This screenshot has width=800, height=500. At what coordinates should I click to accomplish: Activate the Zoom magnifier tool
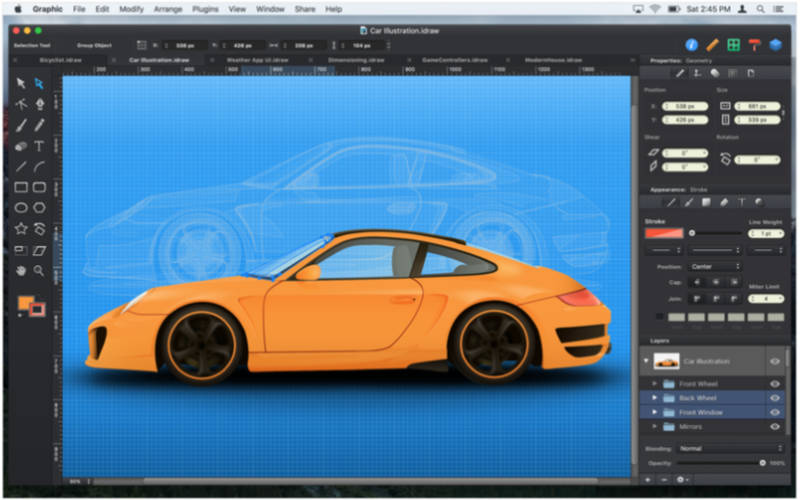(x=39, y=271)
